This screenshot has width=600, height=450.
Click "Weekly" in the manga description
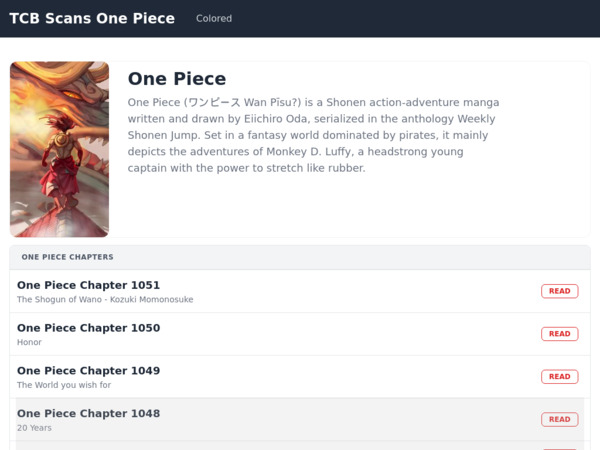[476, 119]
